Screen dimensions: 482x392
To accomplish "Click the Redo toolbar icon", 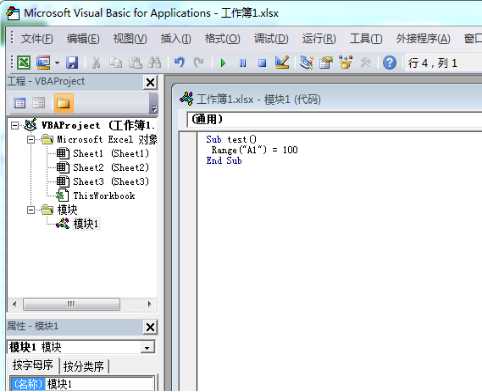I will [x=199, y=62].
